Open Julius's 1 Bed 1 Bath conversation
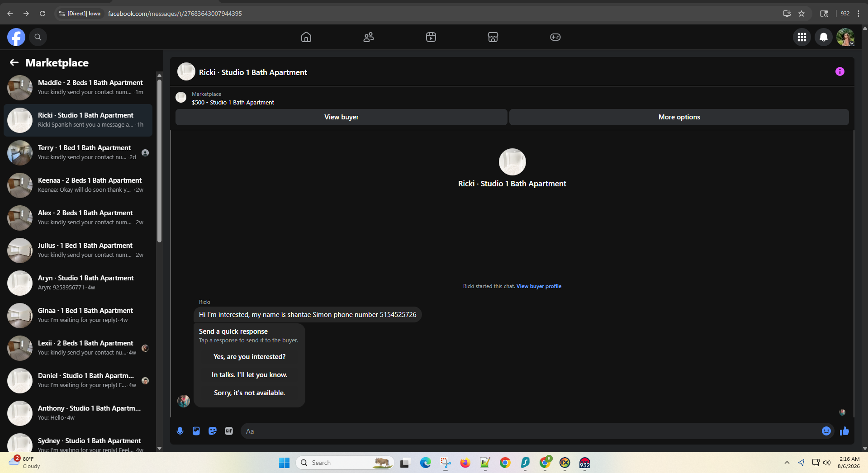This screenshot has width=868, height=473. pyautogui.click(x=78, y=251)
